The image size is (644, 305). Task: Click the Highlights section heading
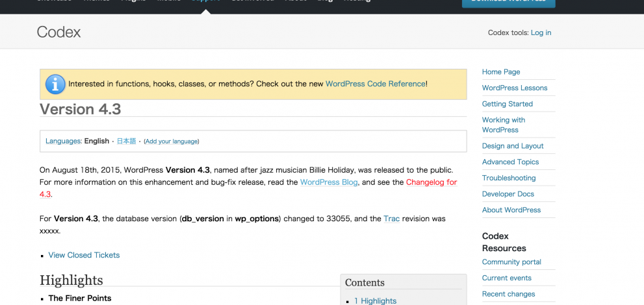[x=71, y=280]
